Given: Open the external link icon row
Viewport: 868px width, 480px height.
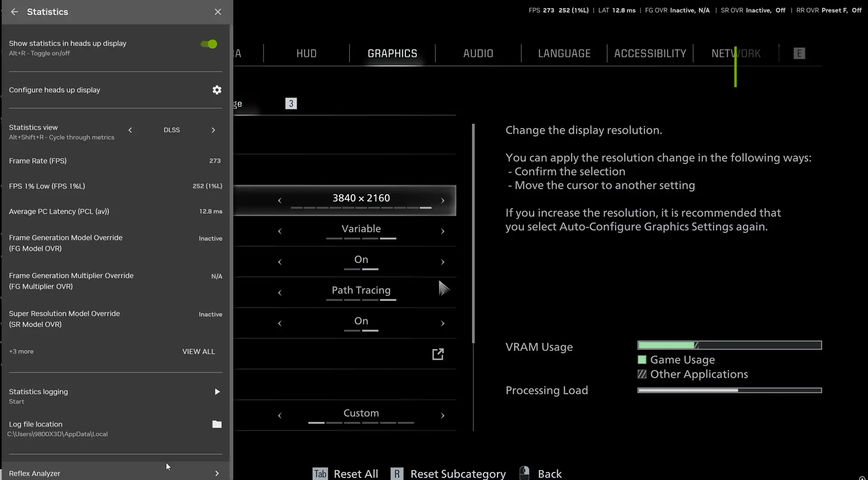Looking at the screenshot, I should point(438,354).
